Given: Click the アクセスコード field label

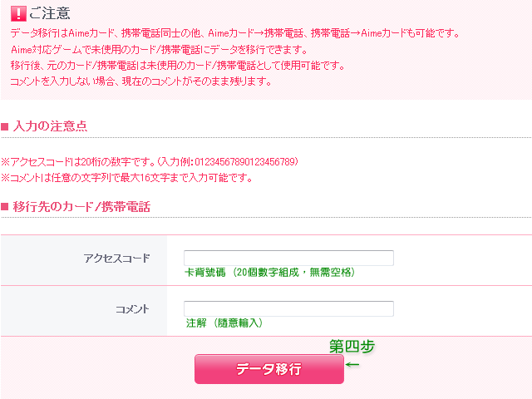Looking at the screenshot, I should tap(117, 258).
